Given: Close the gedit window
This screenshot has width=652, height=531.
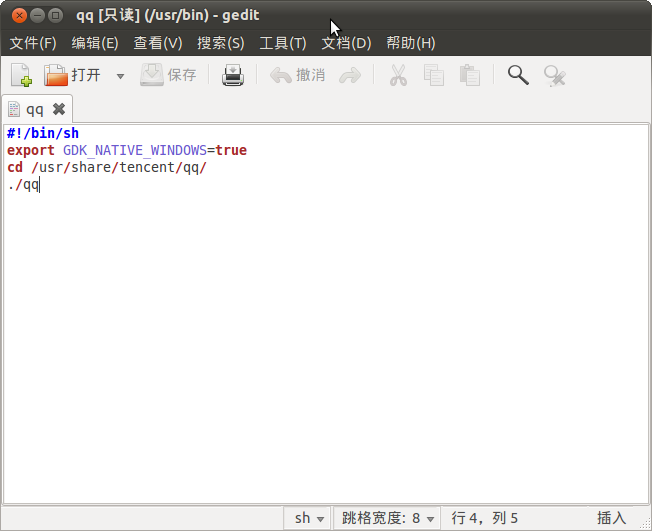Looking at the screenshot, I should 19,16.
